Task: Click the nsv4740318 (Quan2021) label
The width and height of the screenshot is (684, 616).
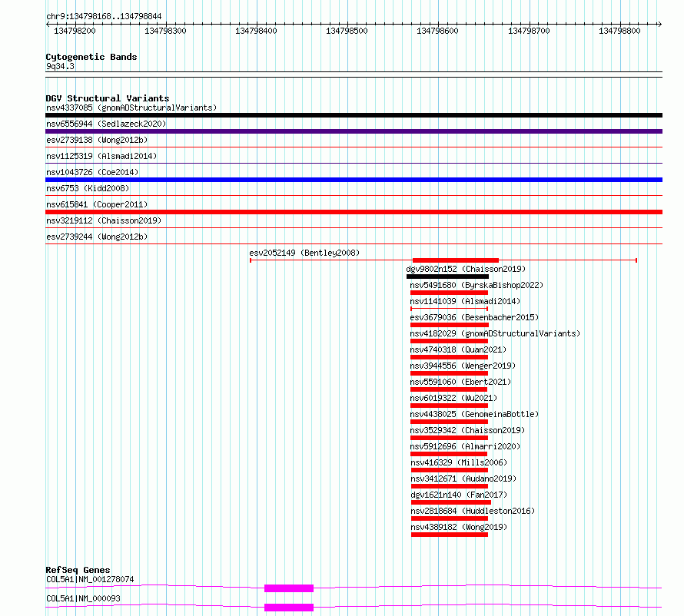Action: (458, 349)
